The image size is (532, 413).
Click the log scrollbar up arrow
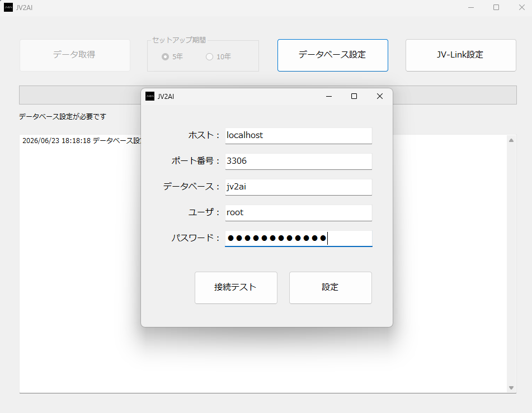[511, 140]
